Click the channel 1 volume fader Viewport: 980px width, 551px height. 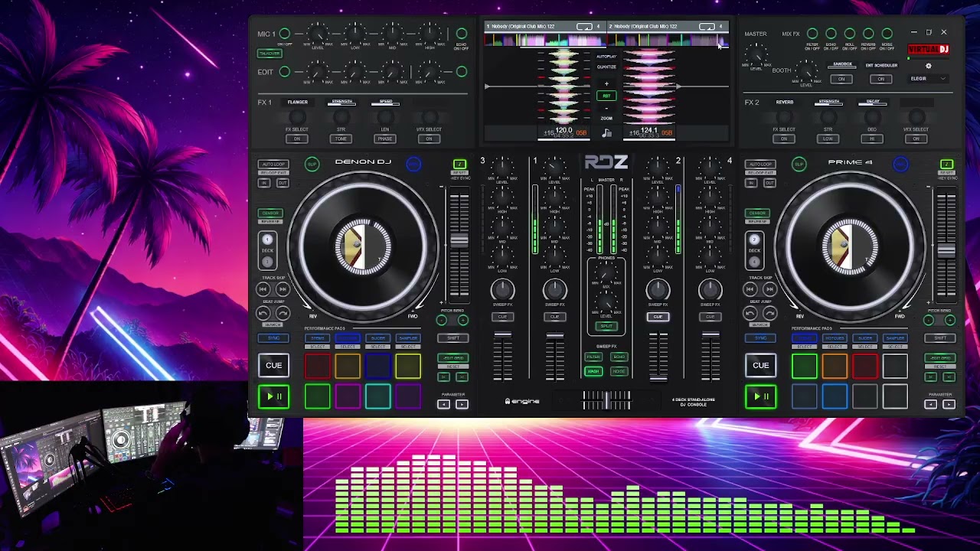pyautogui.click(x=555, y=335)
